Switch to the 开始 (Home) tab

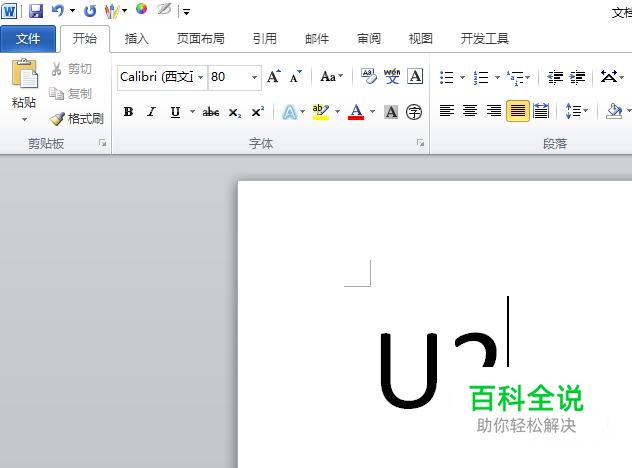point(85,39)
